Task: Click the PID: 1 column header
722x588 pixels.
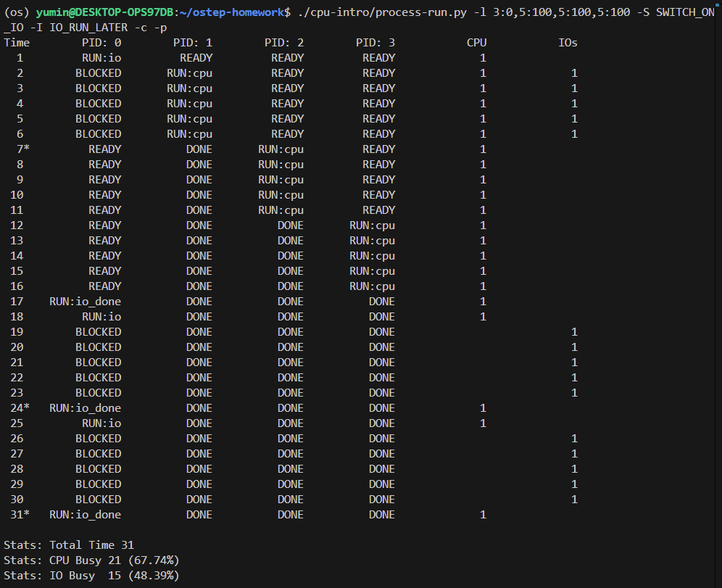Action: tap(193, 43)
